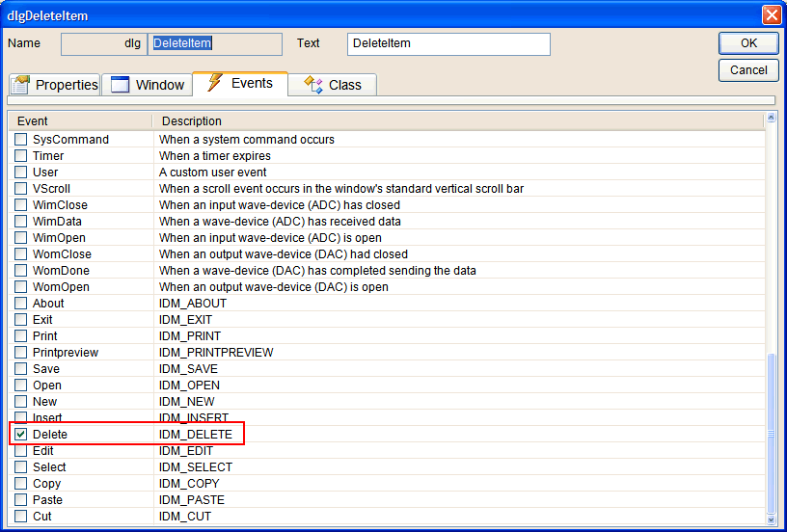787x532 pixels.
Task: Check the About event checkbox
Action: (x=20, y=304)
